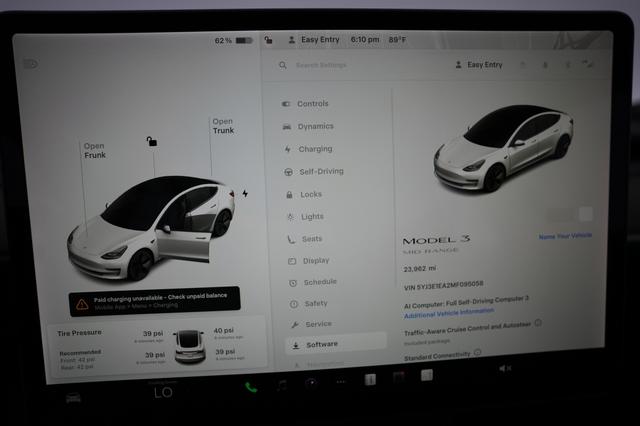Tap the warning triangle on the alert
The image size is (640, 426).
coord(82,304)
